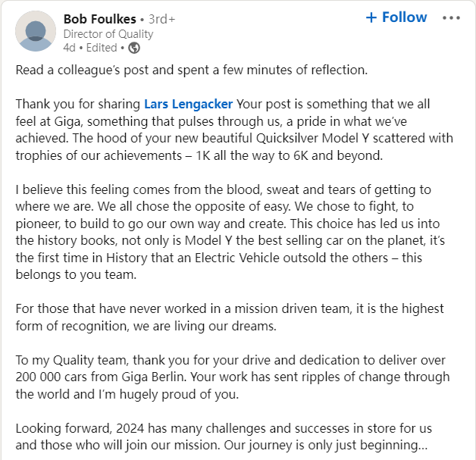
Task: Click the line starting 'Read a colleague's post'
Action: (191, 70)
